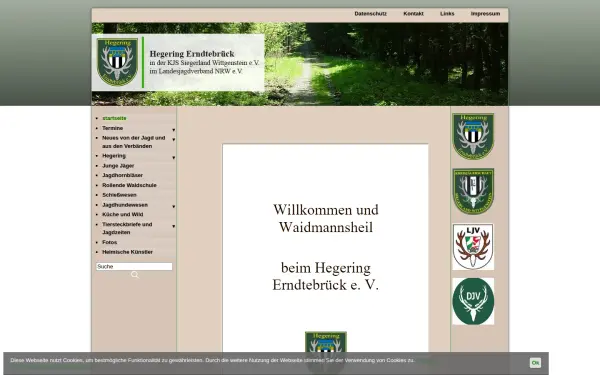
Task: Open the Fotos page
Action: (x=109, y=243)
